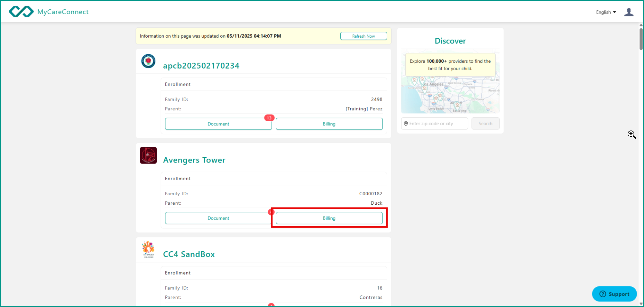Select Family ID value C0000182
This screenshot has width=644, height=307.
(x=371, y=194)
